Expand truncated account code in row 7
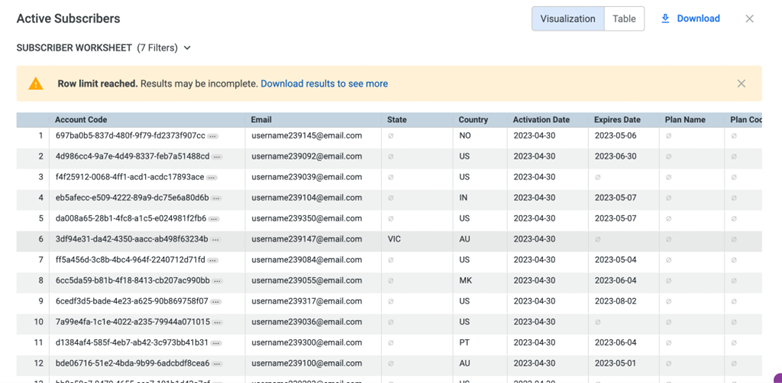This screenshot has height=383, width=782. [213, 260]
